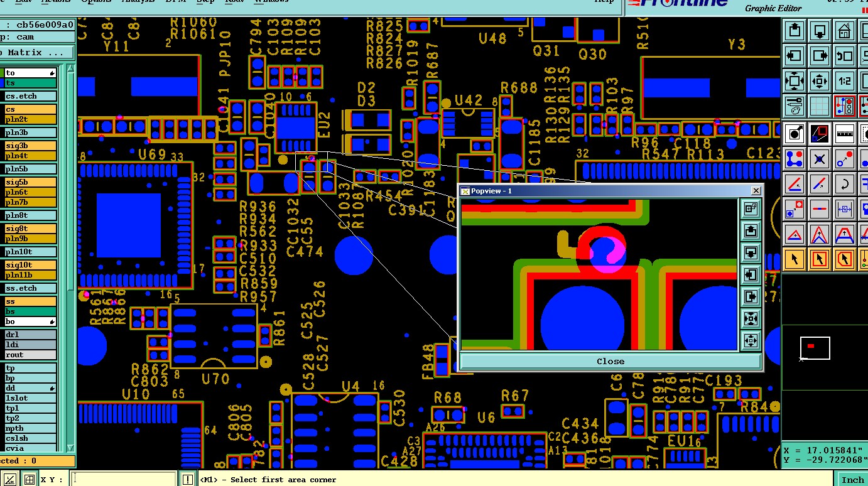The height and width of the screenshot is (486, 868).
Task: Click the Popview pan down icon
Action: point(751,253)
